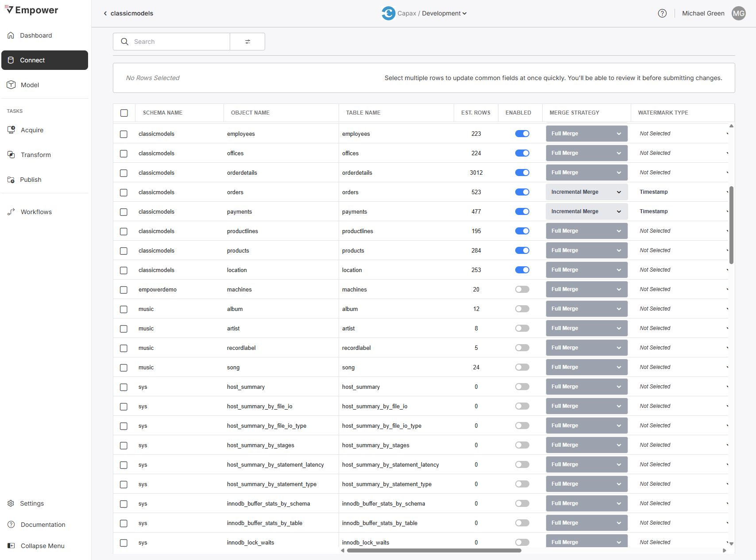Open the MG user avatar
This screenshot has height=560, width=756.
point(739,13)
